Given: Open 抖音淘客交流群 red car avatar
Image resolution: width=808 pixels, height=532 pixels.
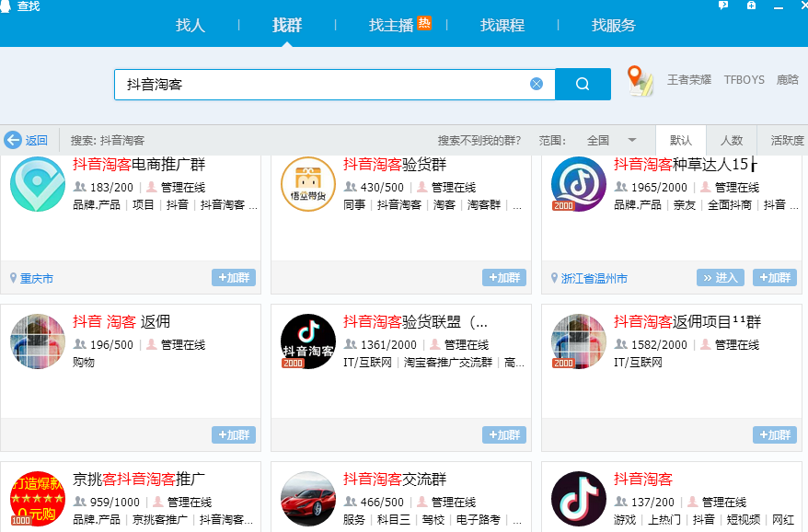Looking at the screenshot, I should click(308, 499).
